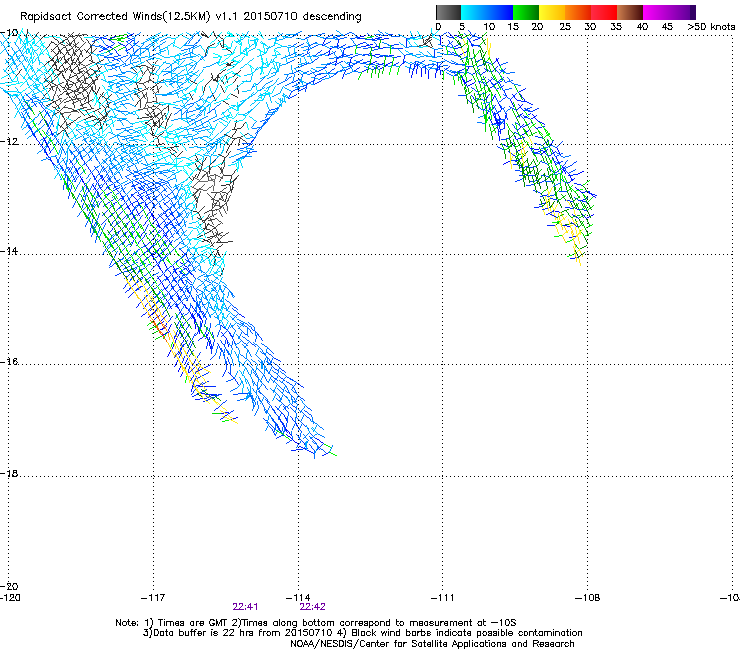Click the blue 10-15 knots legend segment
The height and width of the screenshot is (650, 740).
click(x=500, y=12)
